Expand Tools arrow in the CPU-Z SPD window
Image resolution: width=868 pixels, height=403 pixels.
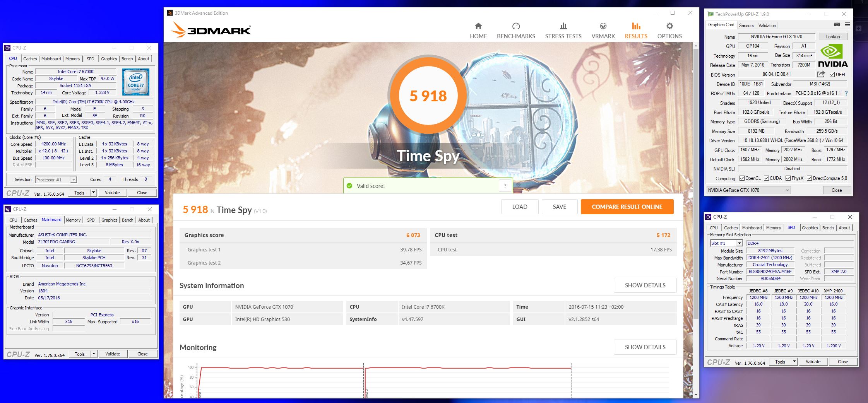(x=794, y=362)
